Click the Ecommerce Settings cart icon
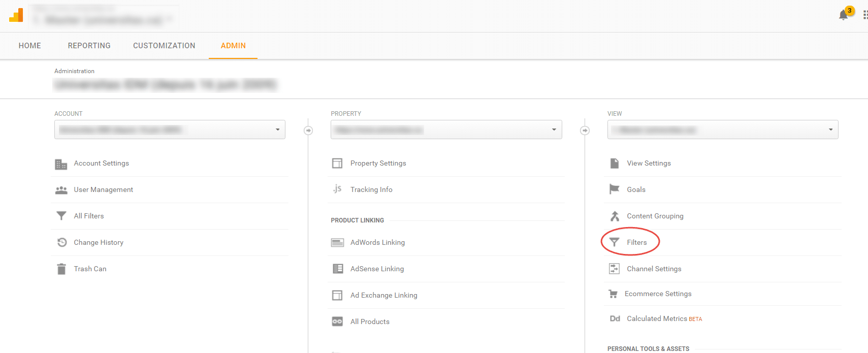Viewport: 868px width, 353px height. [x=613, y=294]
